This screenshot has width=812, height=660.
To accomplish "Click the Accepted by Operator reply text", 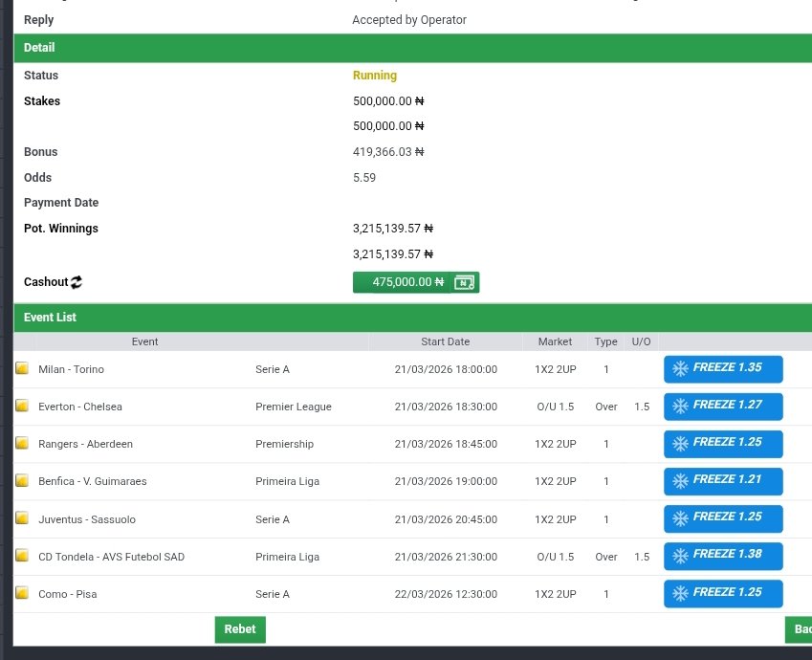I will click(x=409, y=20).
